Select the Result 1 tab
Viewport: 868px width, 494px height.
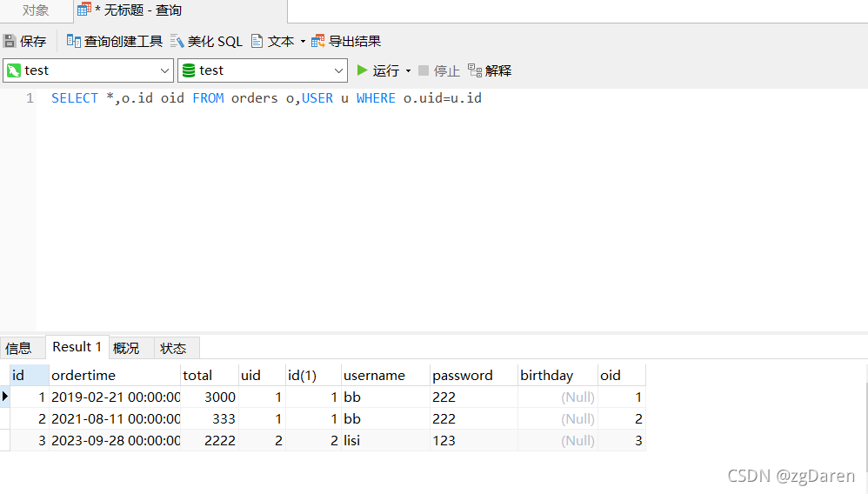[x=77, y=347]
